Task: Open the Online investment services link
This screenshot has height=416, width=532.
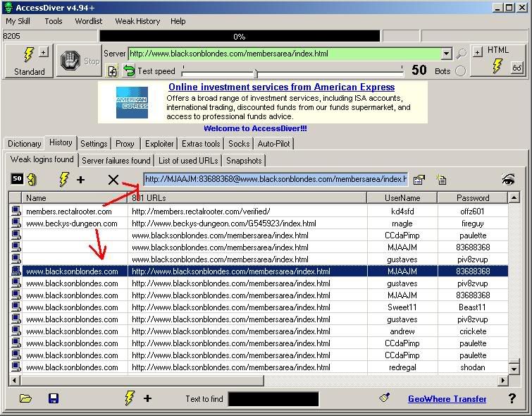Action: coord(282,87)
